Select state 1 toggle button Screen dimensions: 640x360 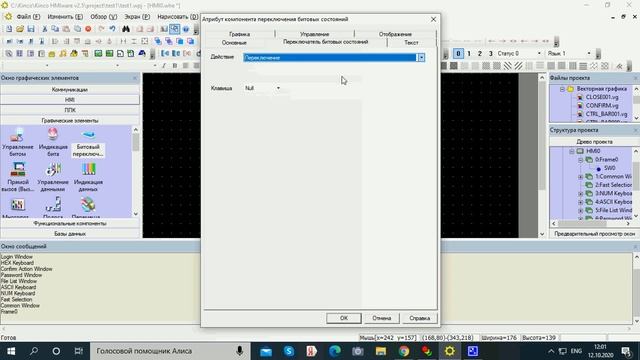[x=469, y=53]
